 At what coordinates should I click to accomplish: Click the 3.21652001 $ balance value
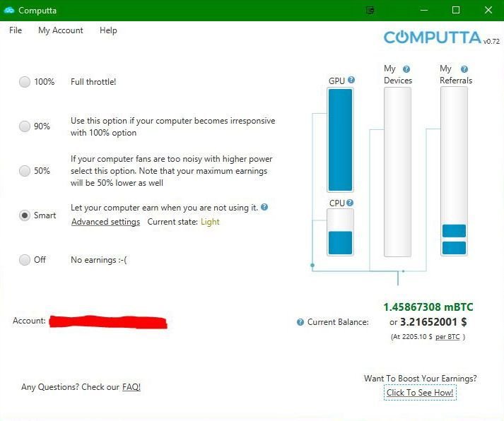click(x=433, y=322)
